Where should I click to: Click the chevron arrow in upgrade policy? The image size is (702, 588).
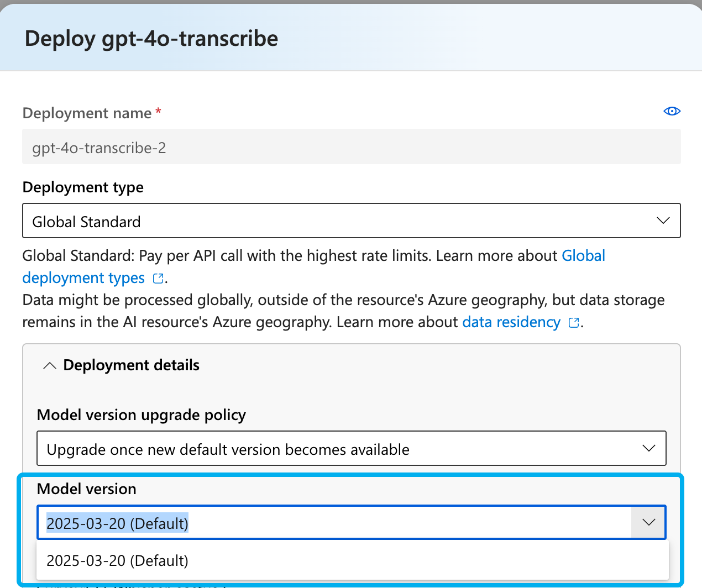tap(648, 448)
